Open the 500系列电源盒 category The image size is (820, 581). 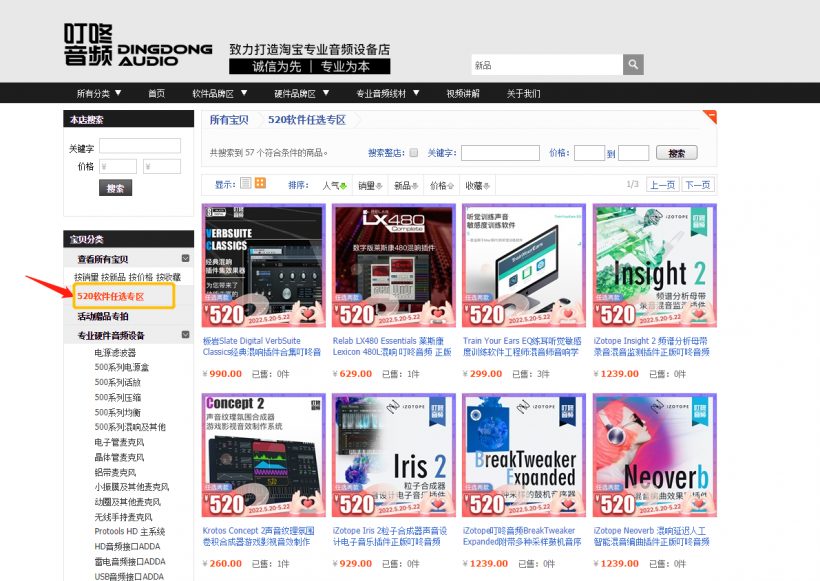coord(122,367)
